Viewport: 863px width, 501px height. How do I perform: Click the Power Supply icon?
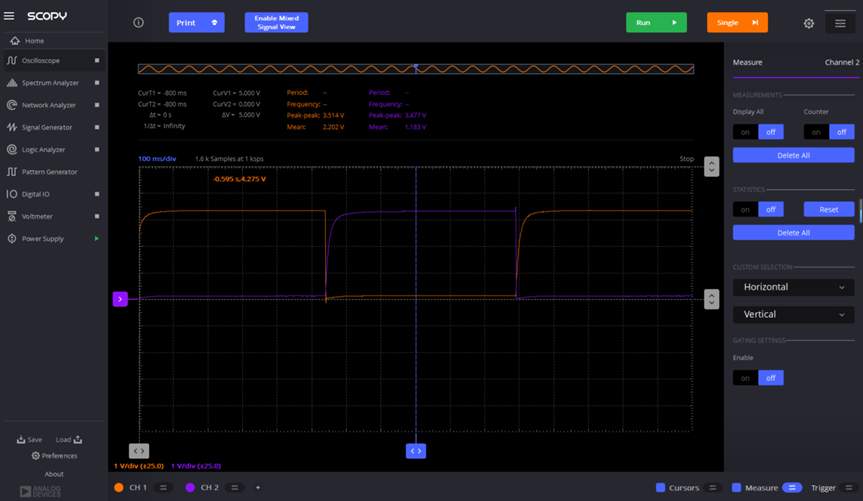[x=12, y=238]
